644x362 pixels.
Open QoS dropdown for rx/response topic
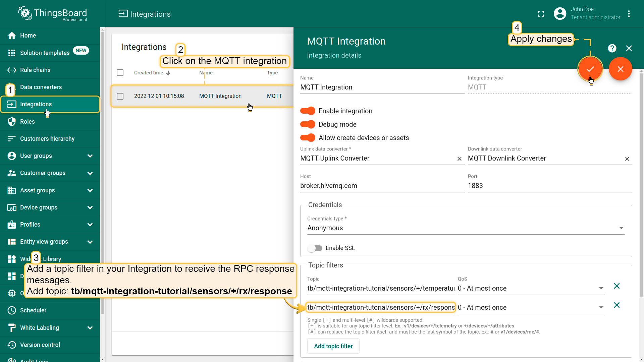531,307
